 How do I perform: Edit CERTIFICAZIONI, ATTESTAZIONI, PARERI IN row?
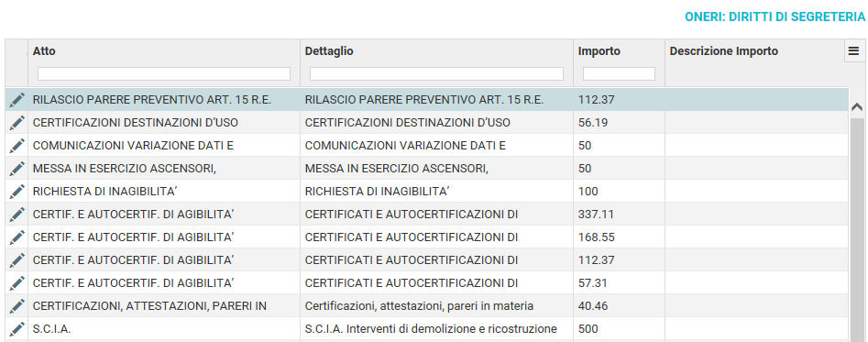tap(17, 306)
